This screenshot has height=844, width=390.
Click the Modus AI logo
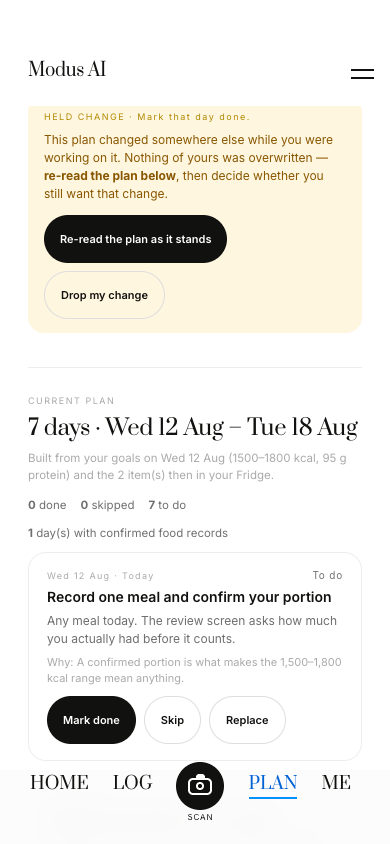point(67,69)
